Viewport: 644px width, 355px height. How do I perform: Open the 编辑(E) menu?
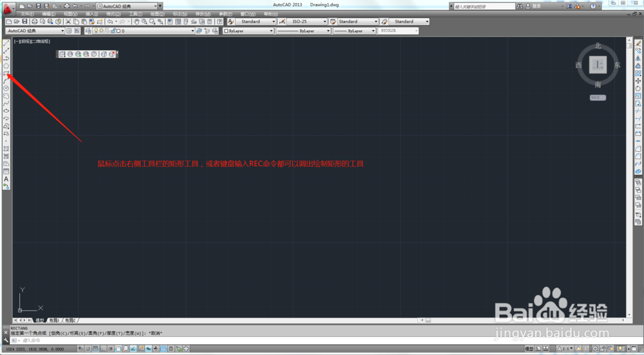point(48,14)
